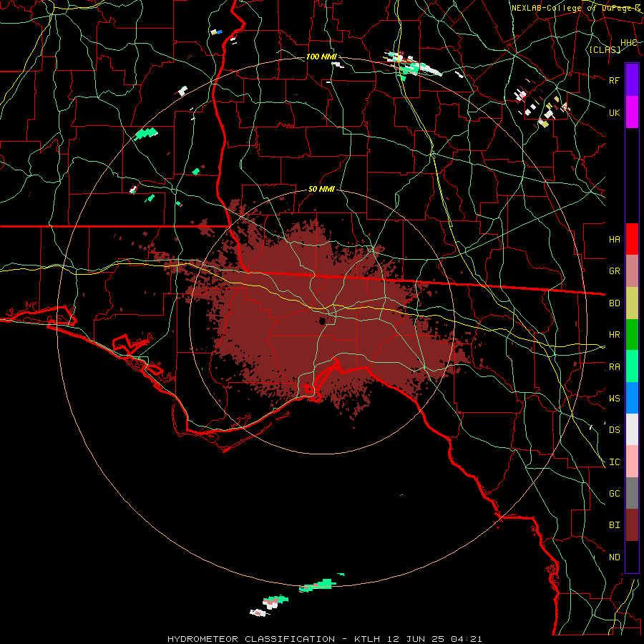The image size is (644, 644).
Task: Click the RF purple legend swatch
Action: tap(632, 79)
